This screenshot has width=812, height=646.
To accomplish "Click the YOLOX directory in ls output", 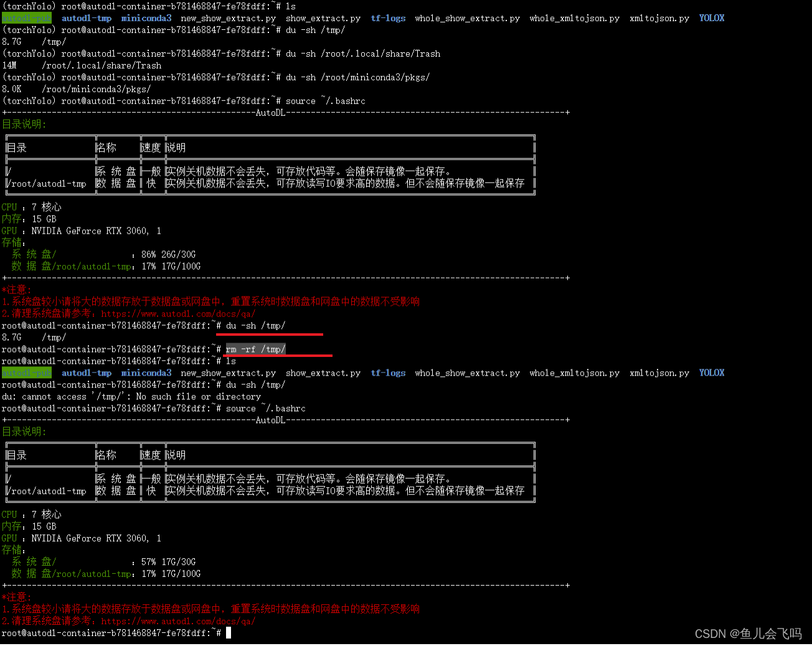I will point(711,18).
